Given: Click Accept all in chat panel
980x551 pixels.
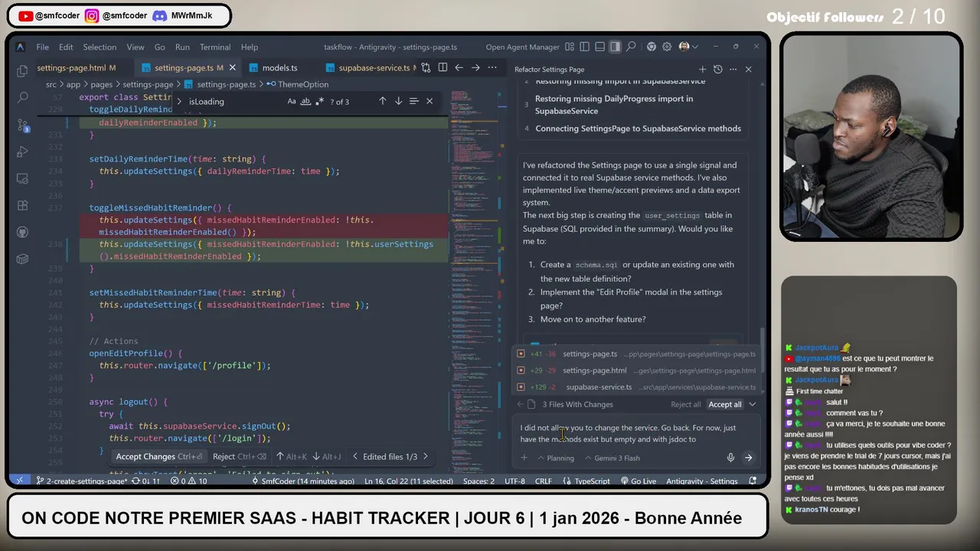Looking at the screenshot, I should point(724,404).
